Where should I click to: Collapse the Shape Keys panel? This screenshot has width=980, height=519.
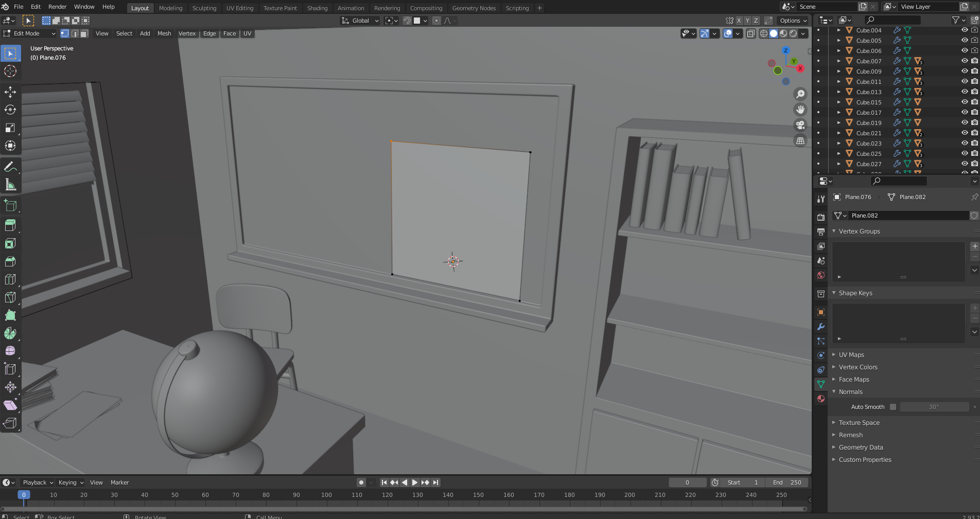pos(855,293)
